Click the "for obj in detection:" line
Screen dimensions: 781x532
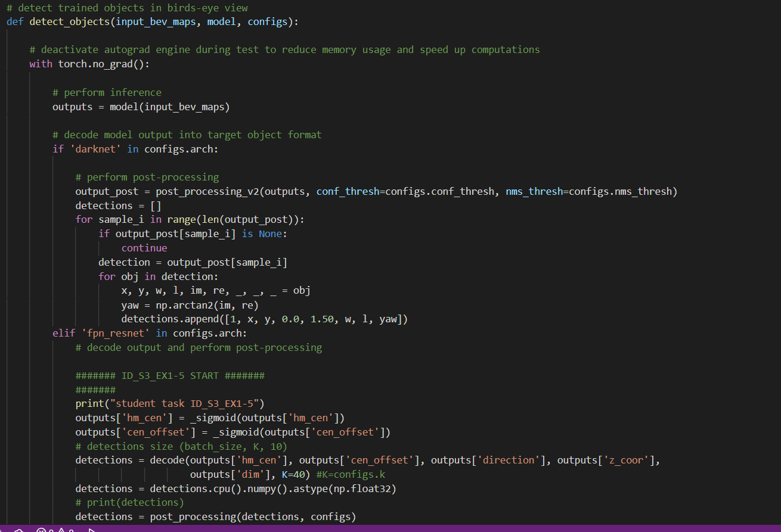(x=159, y=276)
